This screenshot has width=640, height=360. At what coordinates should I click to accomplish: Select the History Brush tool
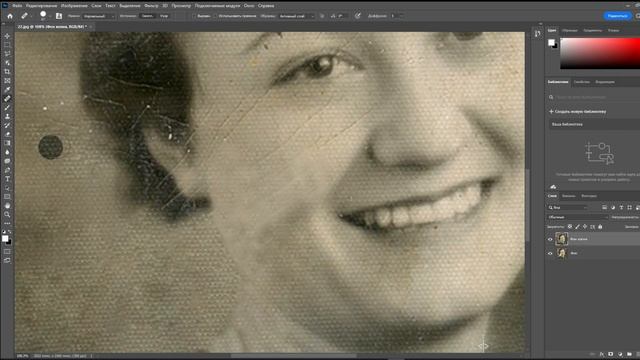7,125
